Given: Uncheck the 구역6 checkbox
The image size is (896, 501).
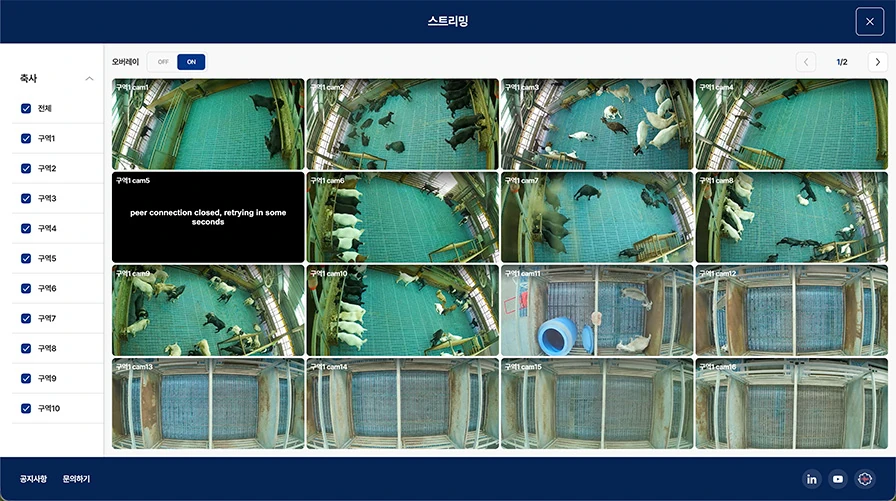Looking at the screenshot, I should click(x=26, y=288).
